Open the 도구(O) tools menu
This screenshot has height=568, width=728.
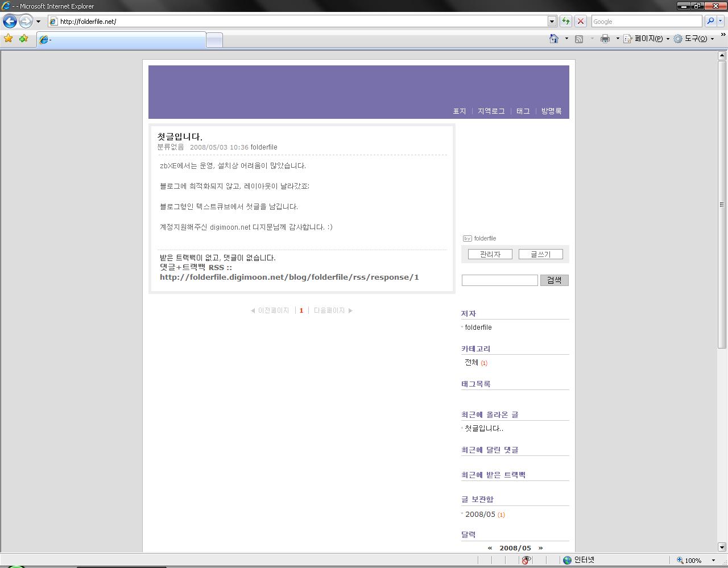695,39
